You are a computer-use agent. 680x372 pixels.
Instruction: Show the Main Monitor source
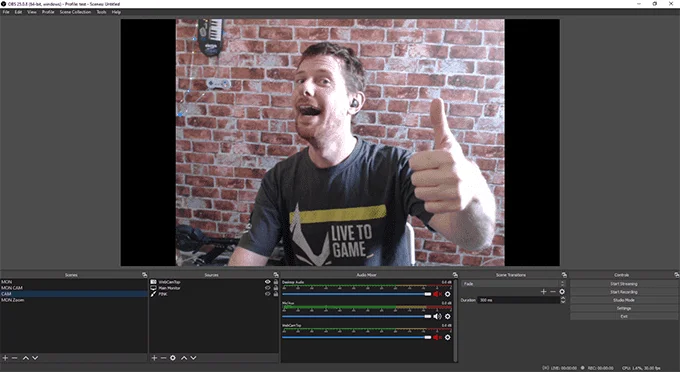point(268,288)
